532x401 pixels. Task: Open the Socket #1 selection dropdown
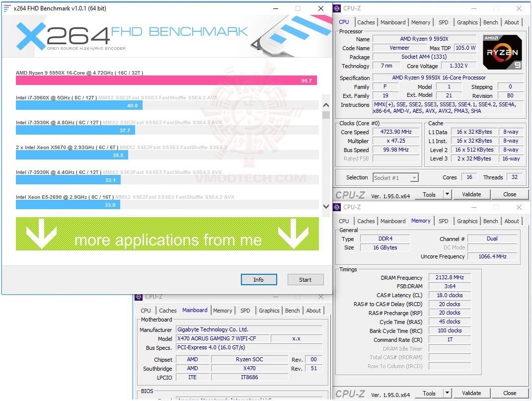coord(414,177)
